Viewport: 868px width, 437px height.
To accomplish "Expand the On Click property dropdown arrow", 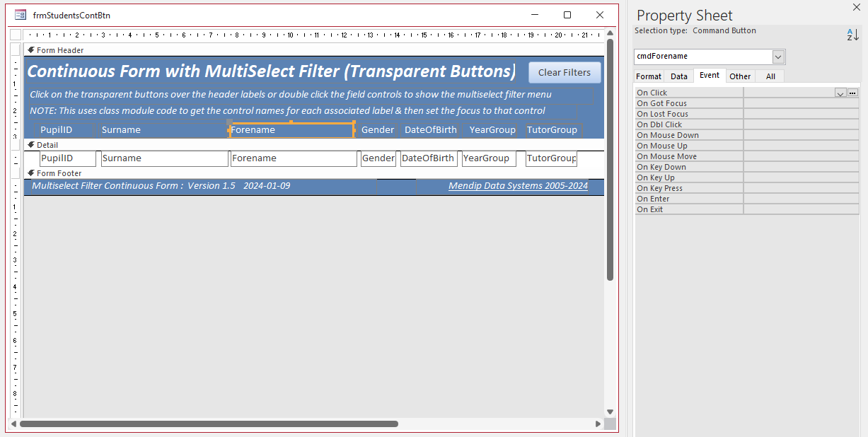I will tap(840, 93).
